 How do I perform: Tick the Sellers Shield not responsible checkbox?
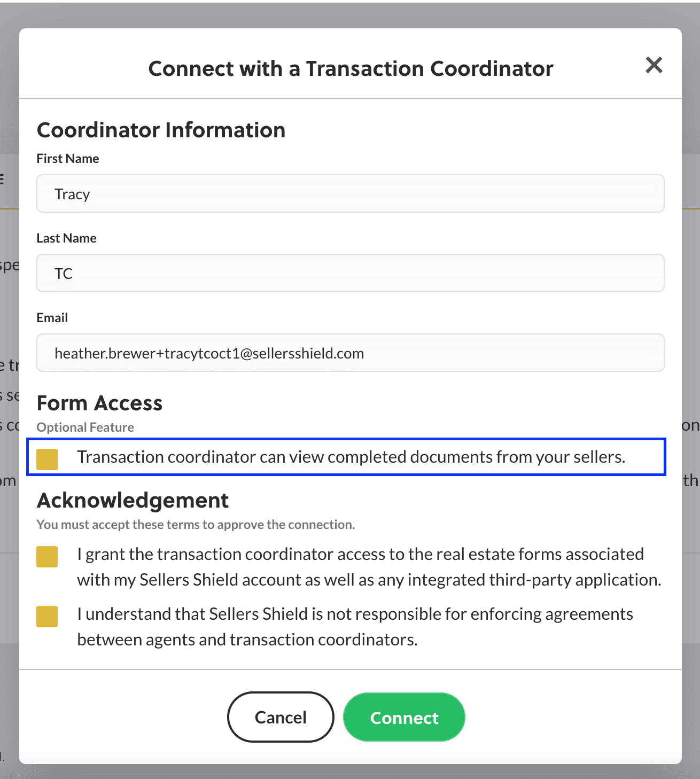[47, 617]
